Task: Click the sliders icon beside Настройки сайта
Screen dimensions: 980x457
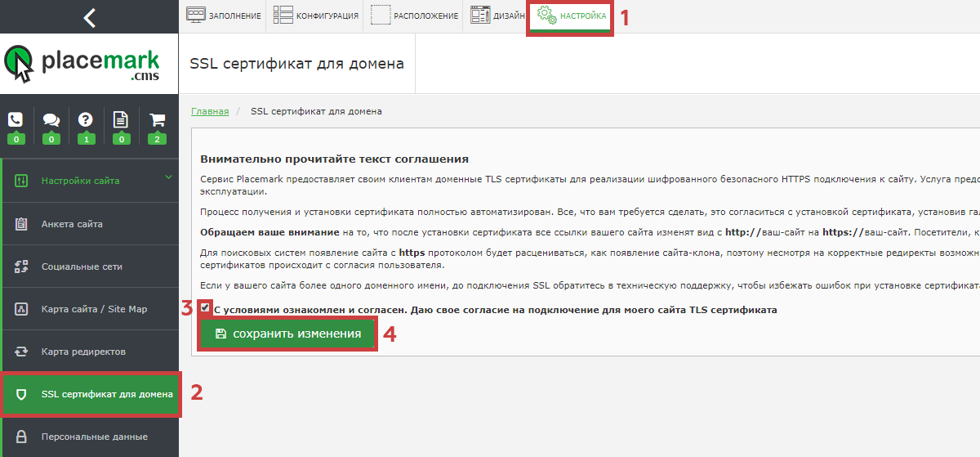Action: (x=22, y=181)
